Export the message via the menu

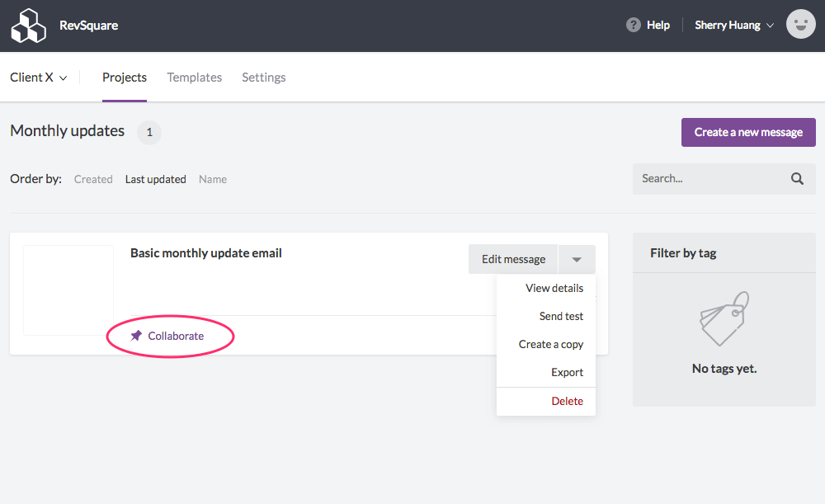(x=567, y=372)
